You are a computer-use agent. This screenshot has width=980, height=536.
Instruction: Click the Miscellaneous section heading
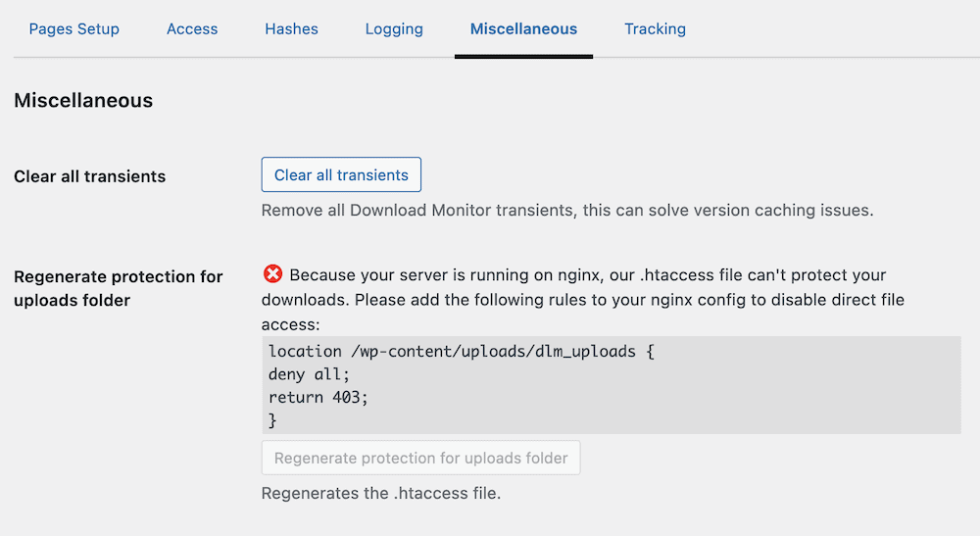coord(83,100)
